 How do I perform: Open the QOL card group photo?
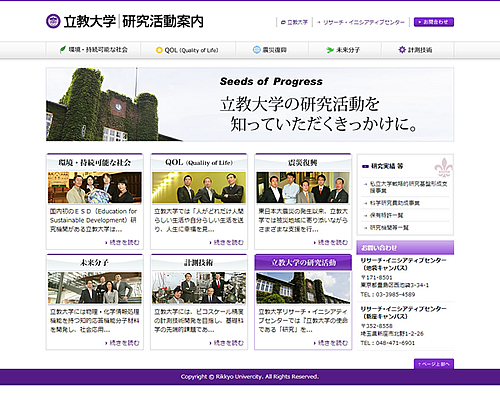pyautogui.click(x=199, y=188)
